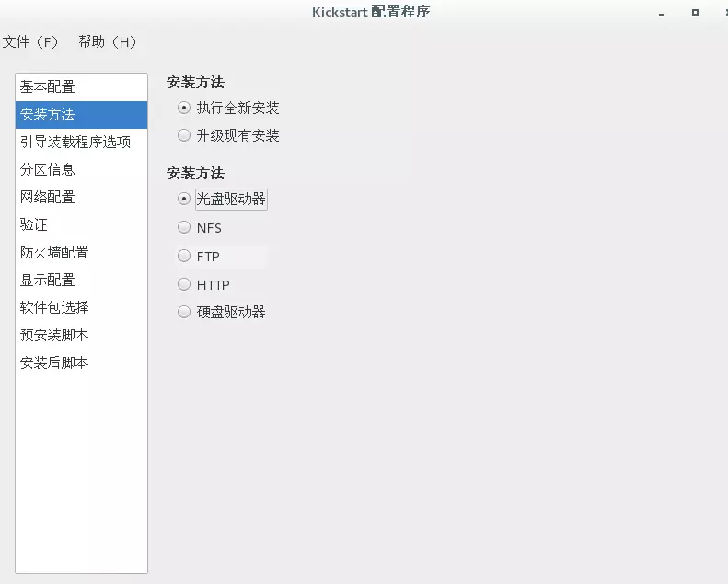
Task: Maximize the Kickstart window
Action: [695, 13]
